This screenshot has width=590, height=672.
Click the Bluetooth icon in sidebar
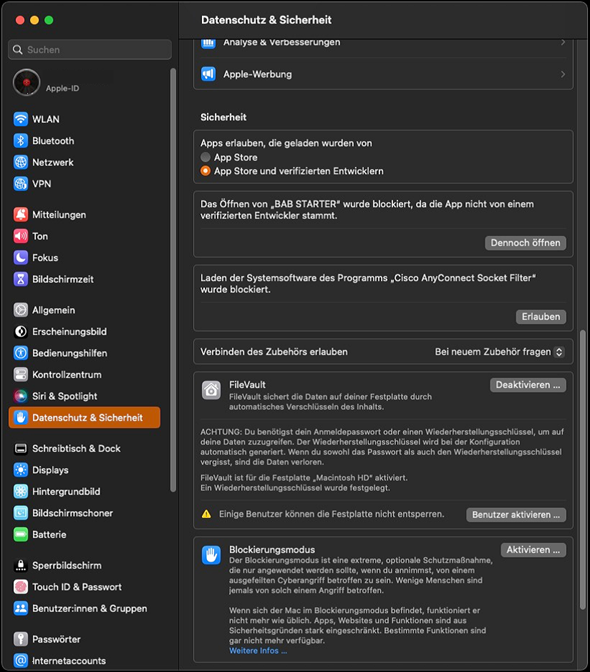click(21, 141)
